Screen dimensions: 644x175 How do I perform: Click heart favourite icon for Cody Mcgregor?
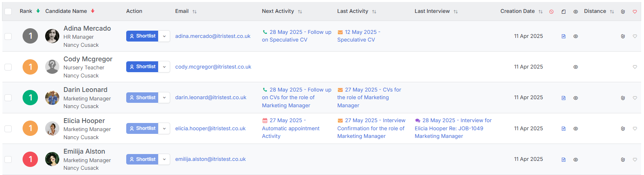click(x=635, y=67)
